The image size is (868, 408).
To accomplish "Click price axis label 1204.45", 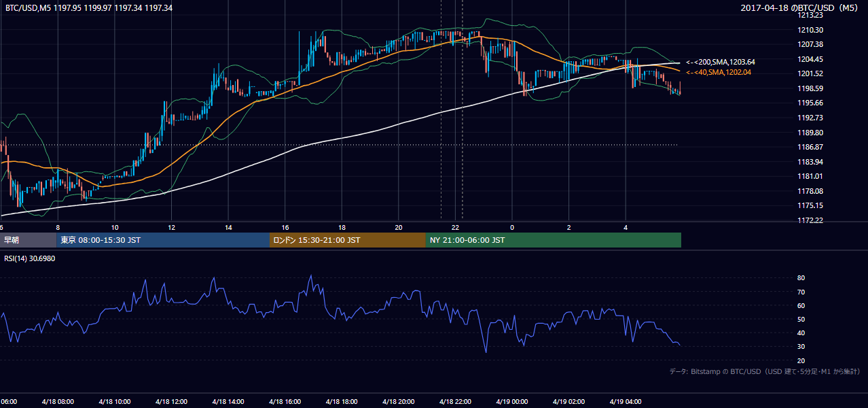I will tap(811, 59).
